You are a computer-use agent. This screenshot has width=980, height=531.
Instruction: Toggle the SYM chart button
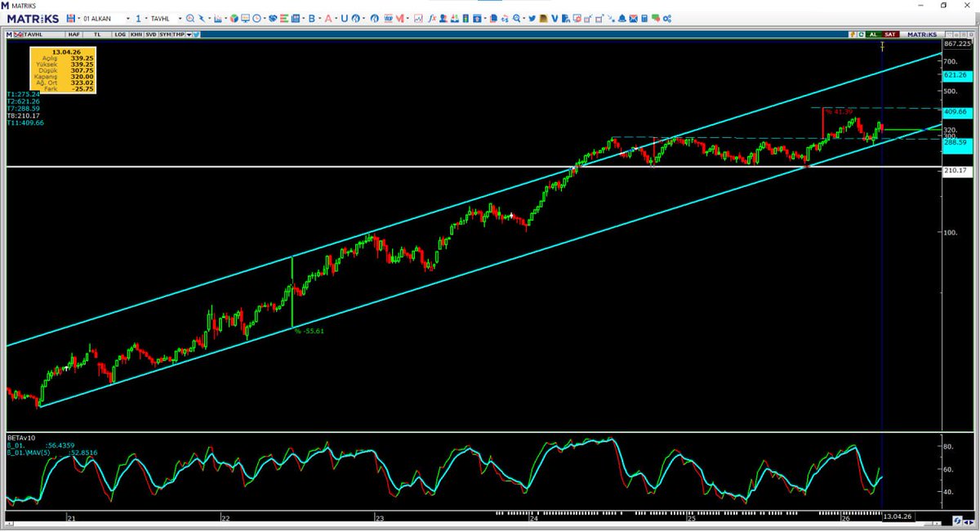point(165,34)
